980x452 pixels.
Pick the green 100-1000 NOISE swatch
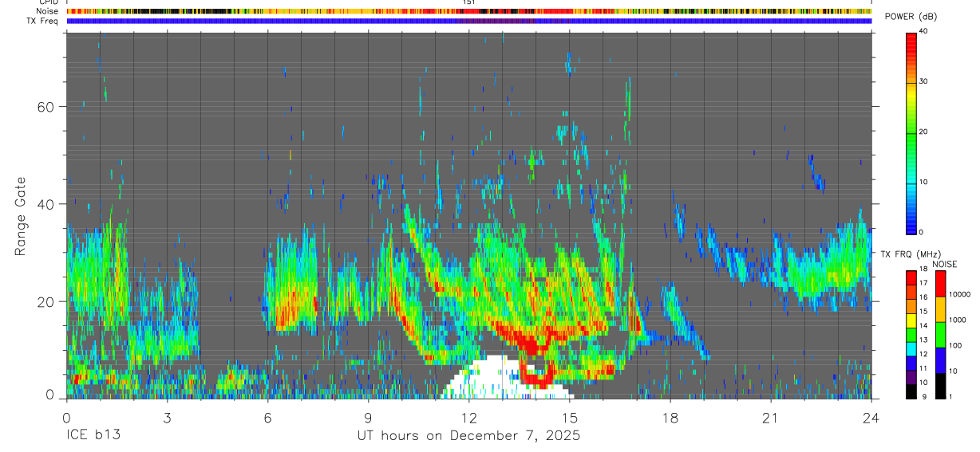(x=940, y=335)
